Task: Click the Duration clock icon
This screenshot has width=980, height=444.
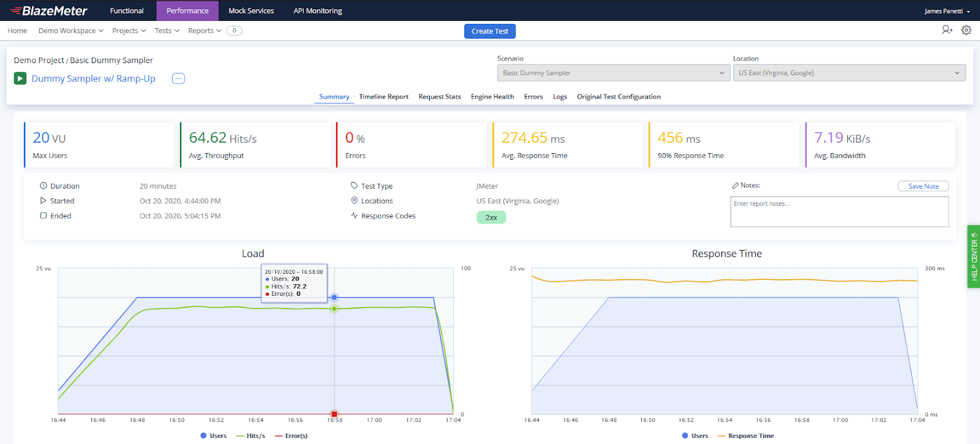Action: coord(43,186)
